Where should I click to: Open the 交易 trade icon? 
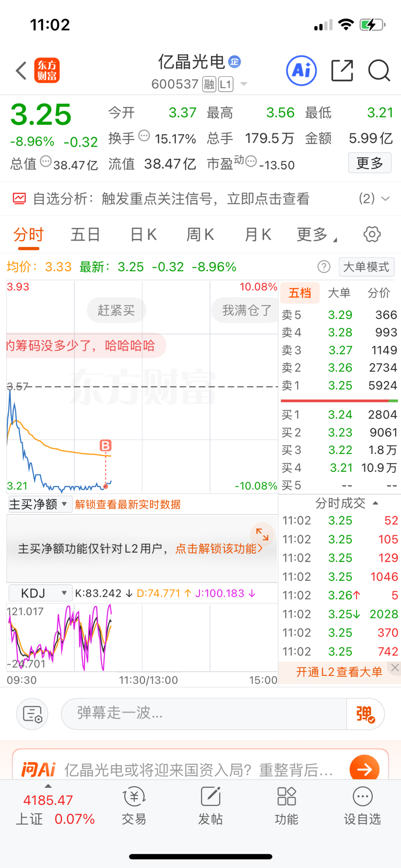pyautogui.click(x=134, y=806)
